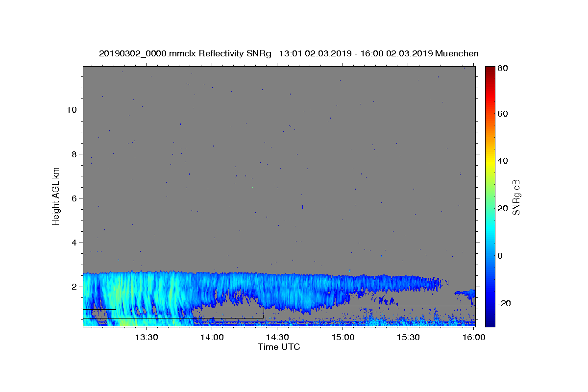The height and width of the screenshot is (392, 588).
Task: Click the 15:30 time tick label
Action: pos(409,337)
